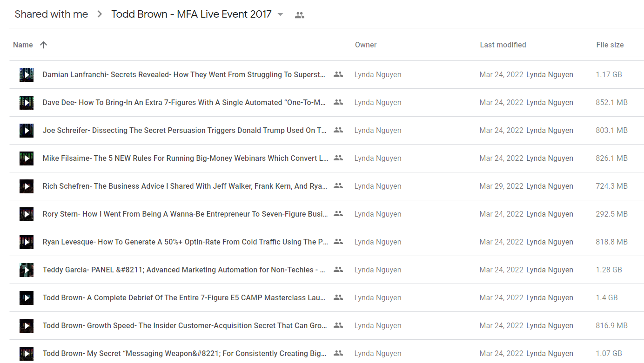
Task: Open the Ryan Levesque video thumbnail icon
Action: 27,242
